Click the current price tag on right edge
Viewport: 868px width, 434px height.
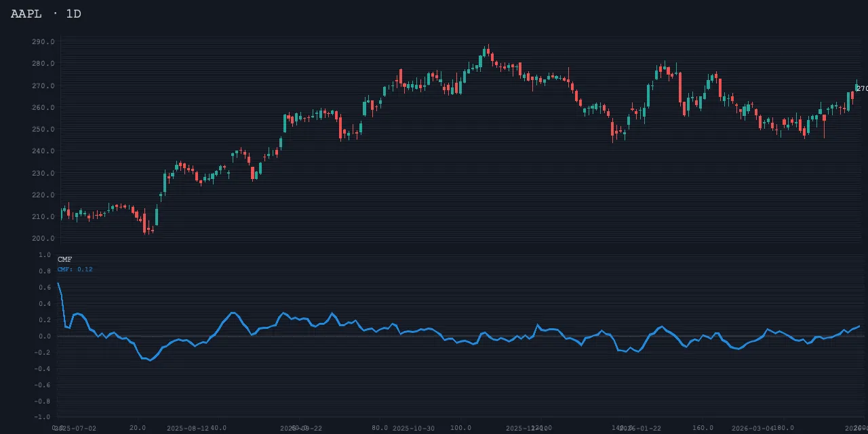(x=861, y=89)
